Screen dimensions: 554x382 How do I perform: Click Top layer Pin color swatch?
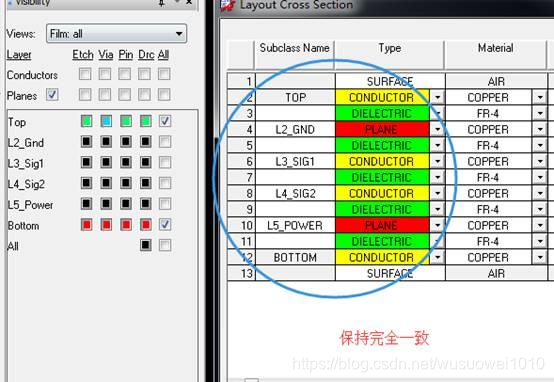[x=126, y=121]
